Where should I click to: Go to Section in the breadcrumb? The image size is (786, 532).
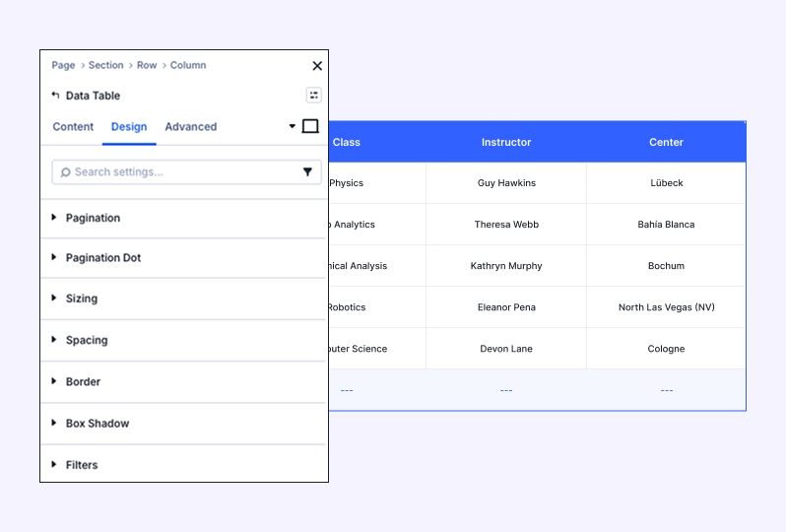click(105, 65)
